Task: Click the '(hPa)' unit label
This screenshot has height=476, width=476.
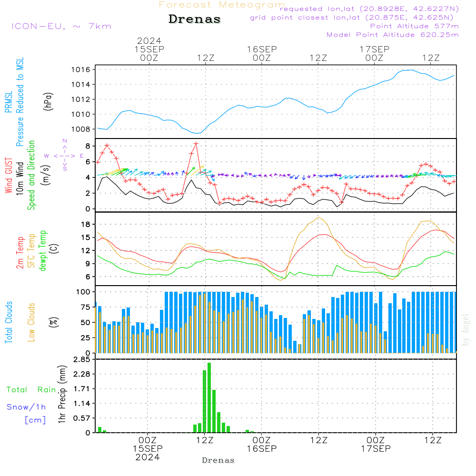Action: [x=48, y=101]
